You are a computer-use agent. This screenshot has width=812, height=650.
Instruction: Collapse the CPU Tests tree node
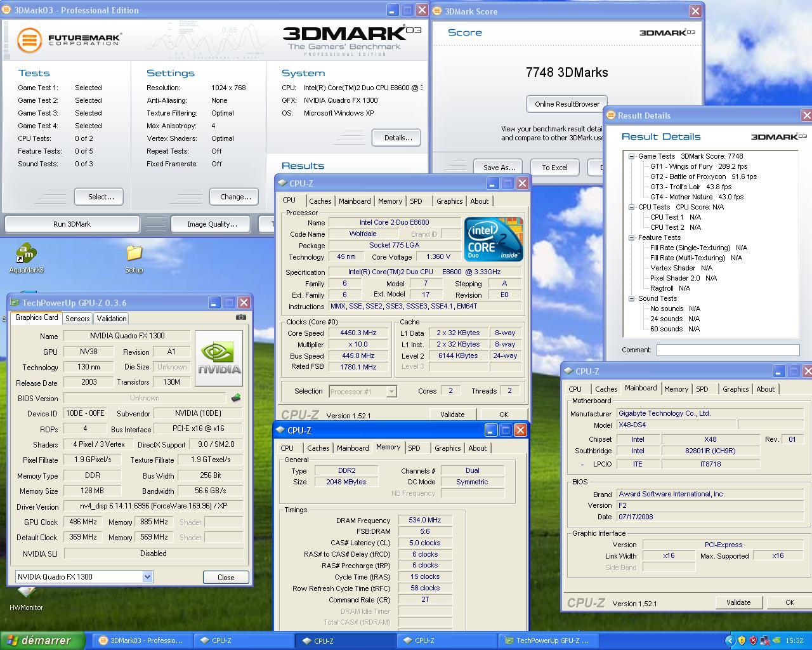pyautogui.click(x=632, y=207)
